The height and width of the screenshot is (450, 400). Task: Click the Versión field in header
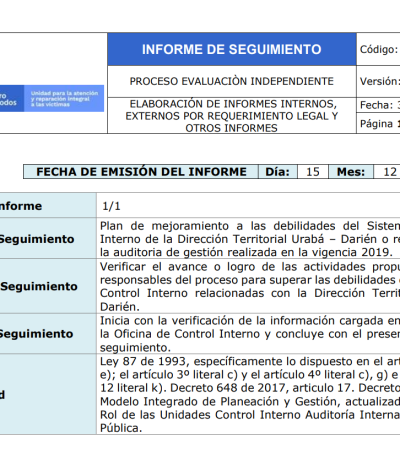pyautogui.click(x=378, y=81)
